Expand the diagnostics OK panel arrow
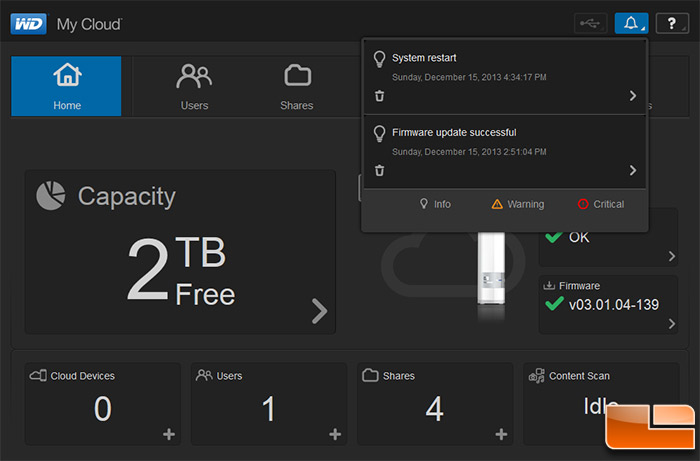Screen dimensions: 700x461 (x=672, y=256)
